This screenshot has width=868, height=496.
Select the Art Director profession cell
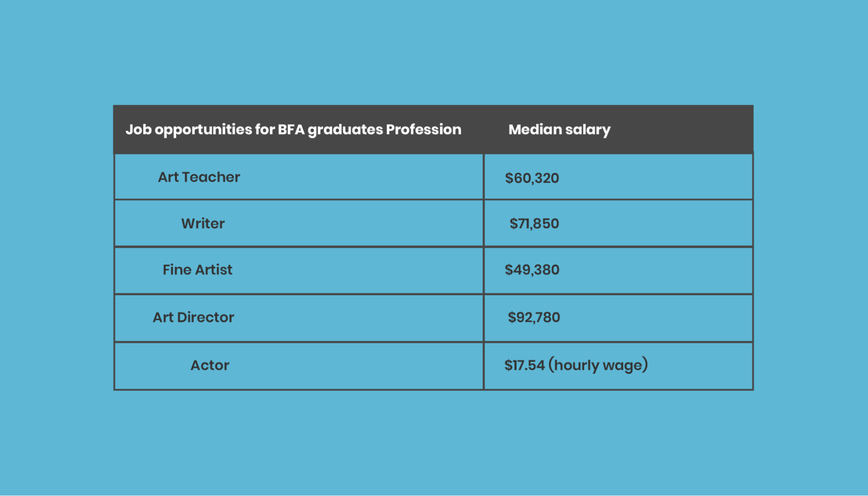(x=193, y=317)
